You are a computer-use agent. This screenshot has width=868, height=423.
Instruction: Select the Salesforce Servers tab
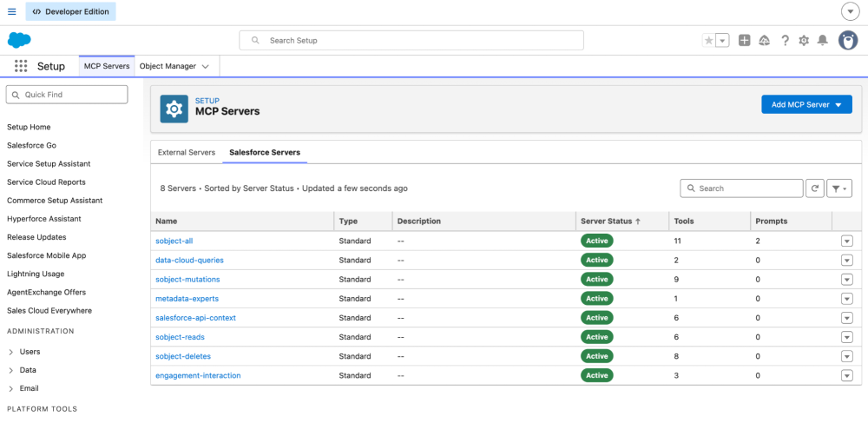point(265,152)
